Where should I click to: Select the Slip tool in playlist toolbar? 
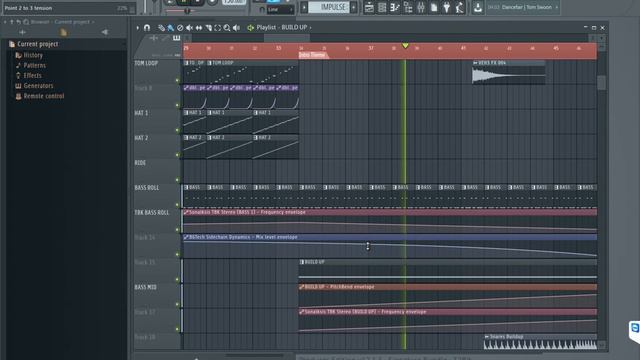(x=199, y=27)
